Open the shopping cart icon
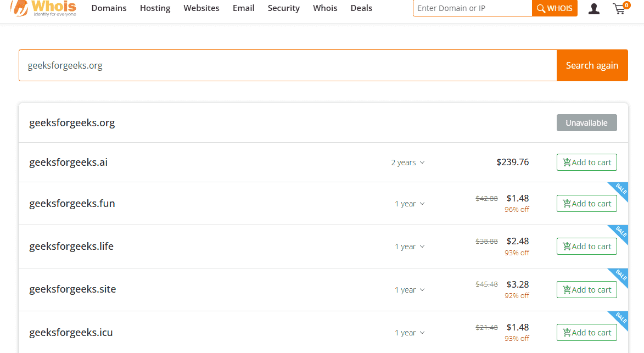The width and height of the screenshot is (644, 353). click(620, 8)
